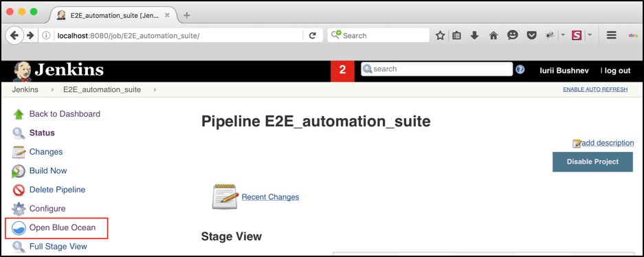Click the smiley chat icon in toolbar

(512, 36)
